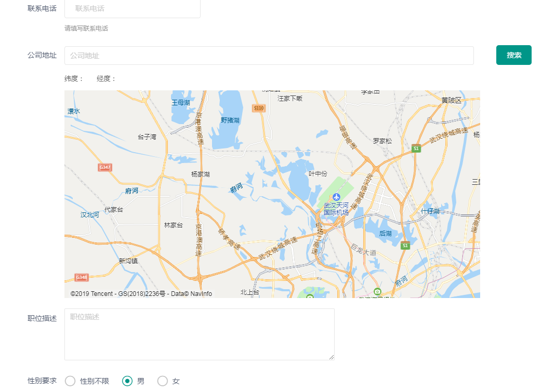Choose the 女 gender radio button
The width and height of the screenshot is (555, 392).
click(x=163, y=381)
